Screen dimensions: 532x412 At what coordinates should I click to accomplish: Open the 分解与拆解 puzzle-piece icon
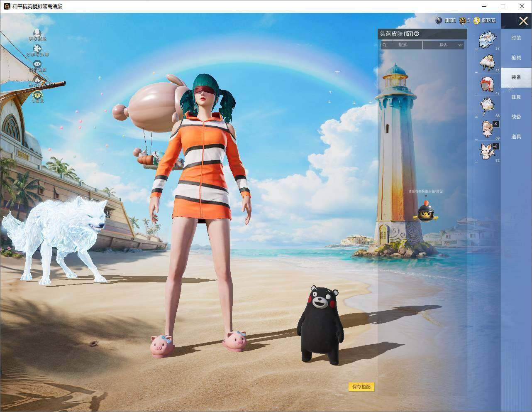point(37,49)
